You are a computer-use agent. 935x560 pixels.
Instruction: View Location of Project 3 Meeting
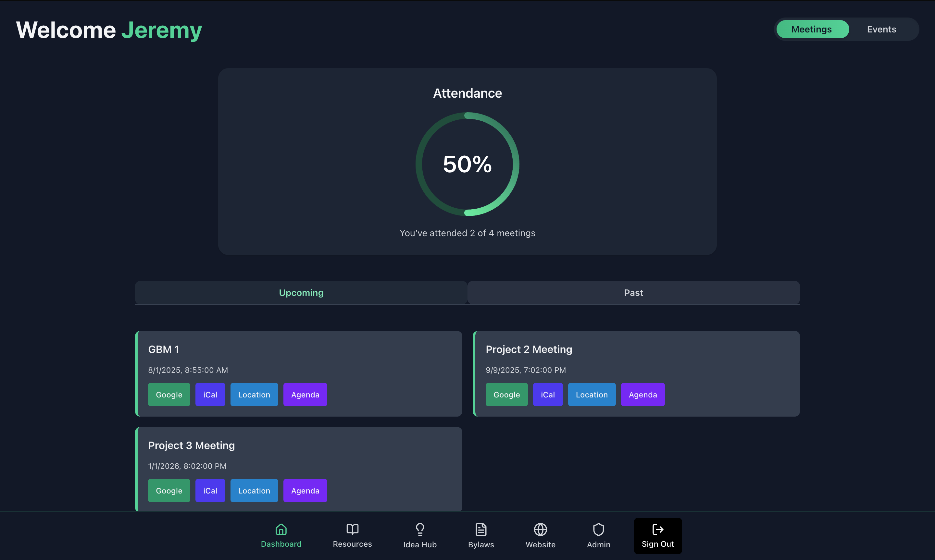[x=254, y=491]
